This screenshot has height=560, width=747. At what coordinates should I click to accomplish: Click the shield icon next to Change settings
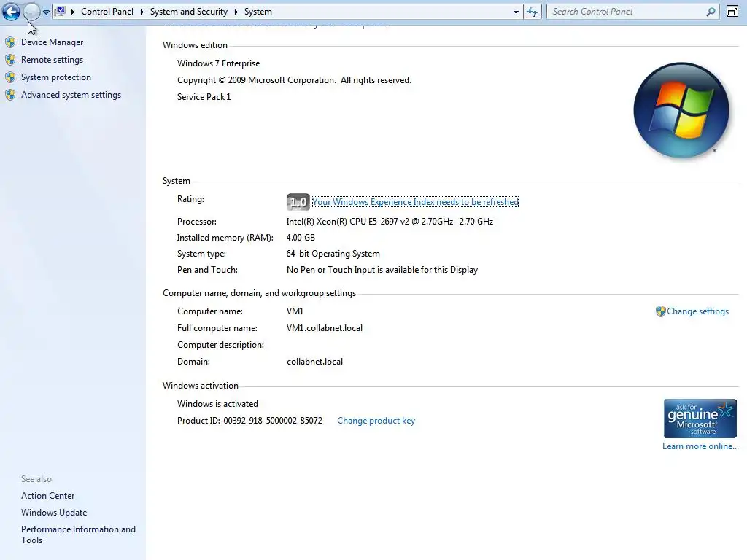[660, 311]
